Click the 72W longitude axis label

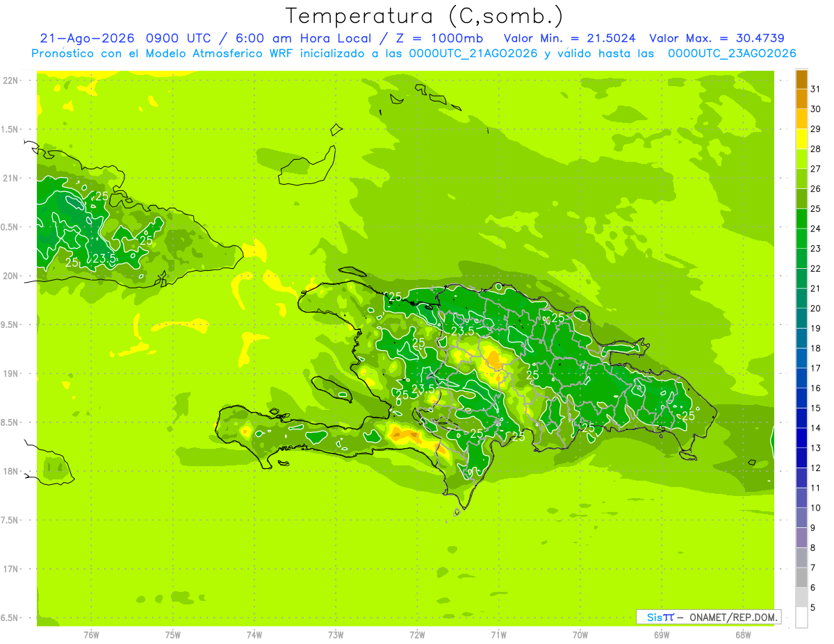[x=418, y=635]
